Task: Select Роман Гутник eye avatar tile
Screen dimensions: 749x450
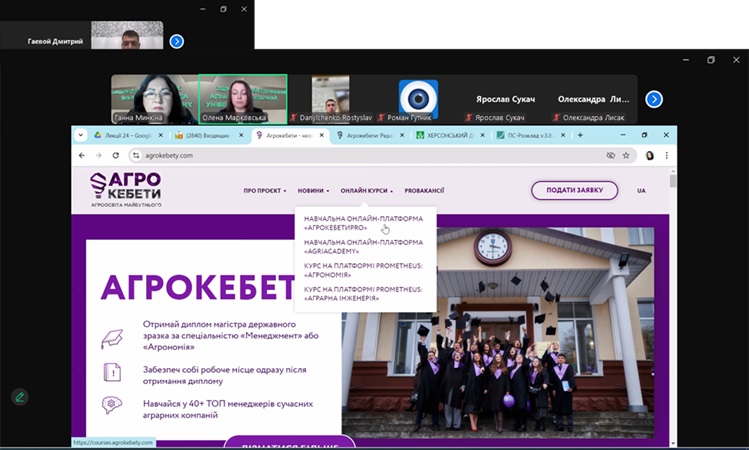Action: pyautogui.click(x=418, y=99)
